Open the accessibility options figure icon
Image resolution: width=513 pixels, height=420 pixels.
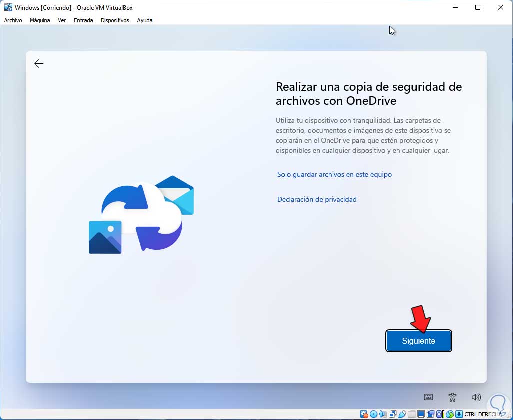coord(452,397)
